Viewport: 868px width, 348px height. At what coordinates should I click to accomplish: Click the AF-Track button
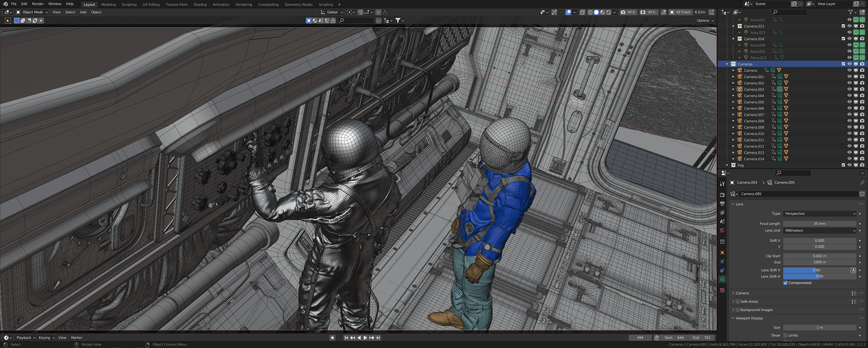tap(680, 12)
